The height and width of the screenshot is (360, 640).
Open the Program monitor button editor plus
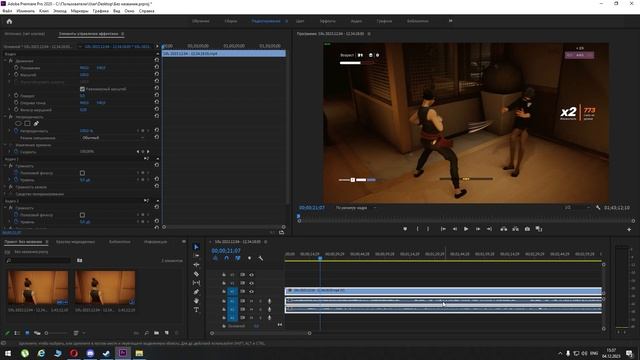(x=629, y=230)
